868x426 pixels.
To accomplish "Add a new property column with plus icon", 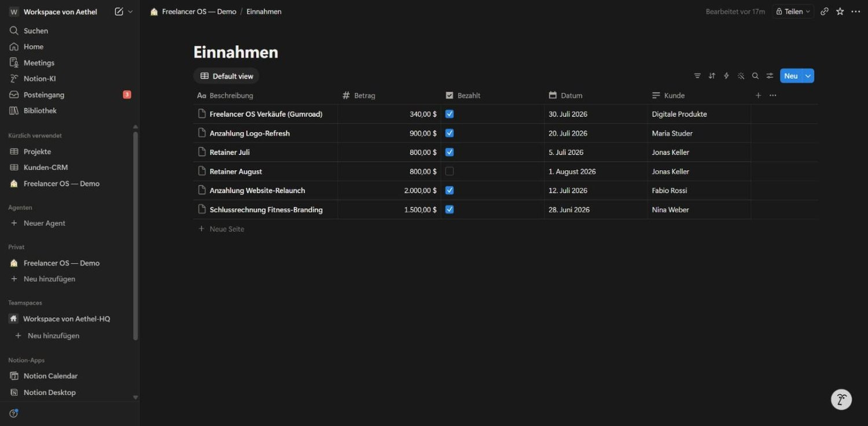I will click(x=758, y=96).
